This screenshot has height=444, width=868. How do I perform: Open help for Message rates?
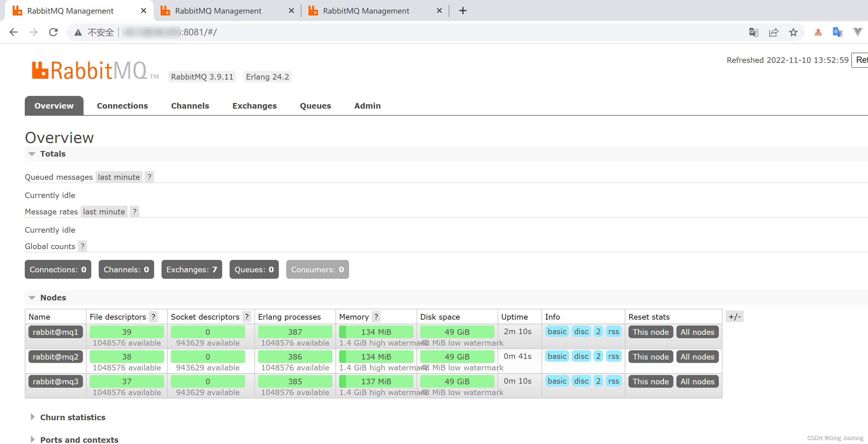pos(135,212)
